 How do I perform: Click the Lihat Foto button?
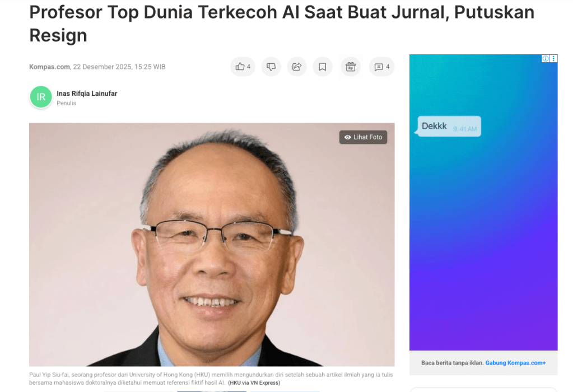click(364, 137)
